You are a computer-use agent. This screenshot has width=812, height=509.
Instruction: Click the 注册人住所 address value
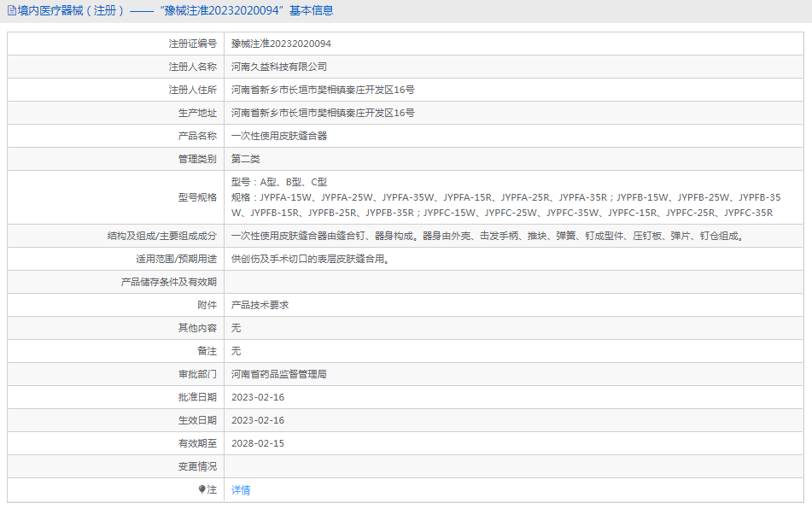[323, 90]
